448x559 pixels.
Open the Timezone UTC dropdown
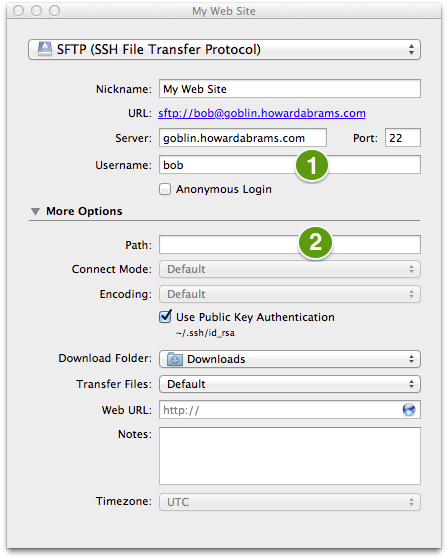(290, 502)
